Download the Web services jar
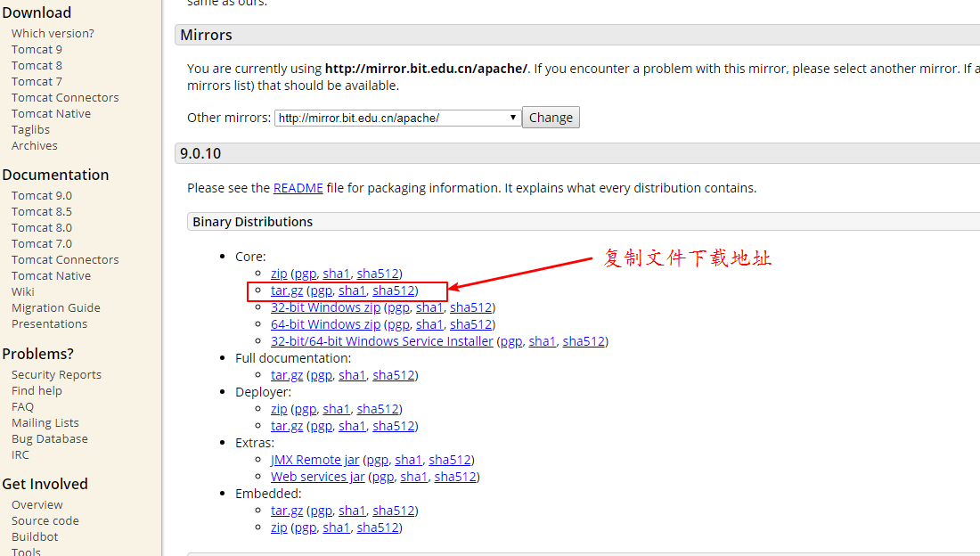This screenshot has width=980, height=556. point(317,476)
